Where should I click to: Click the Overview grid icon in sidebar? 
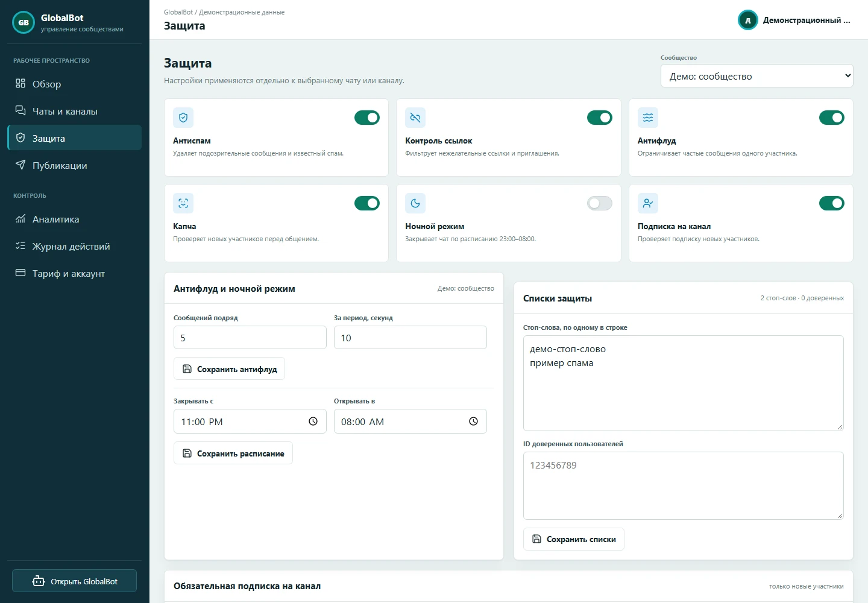[x=20, y=83]
